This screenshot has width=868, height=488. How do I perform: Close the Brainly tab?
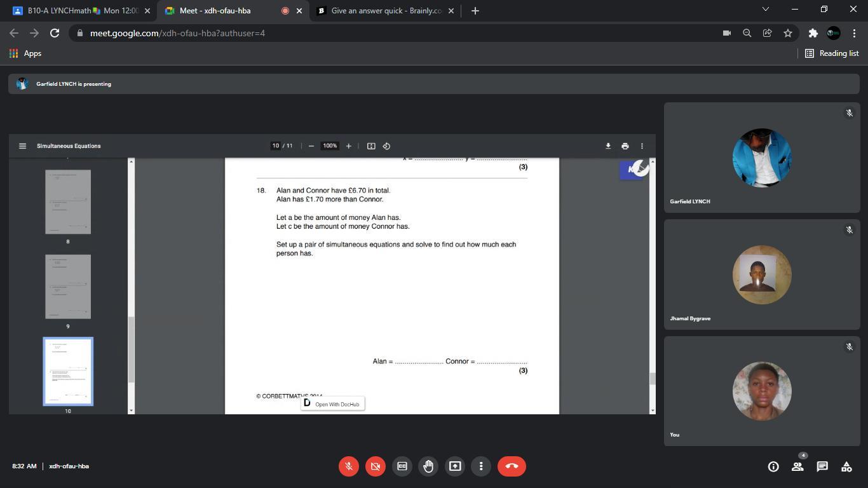point(451,11)
